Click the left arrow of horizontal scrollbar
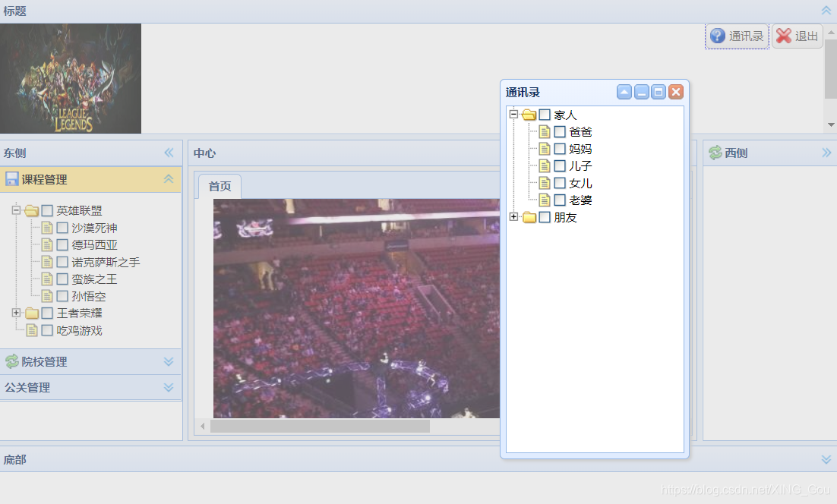The height and width of the screenshot is (504, 837). pyautogui.click(x=202, y=426)
